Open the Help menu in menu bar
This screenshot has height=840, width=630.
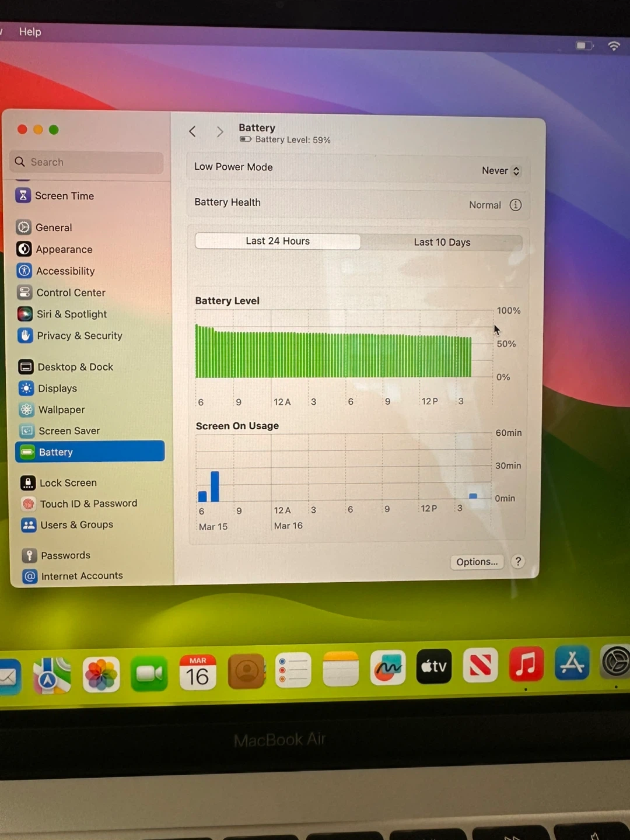[30, 32]
